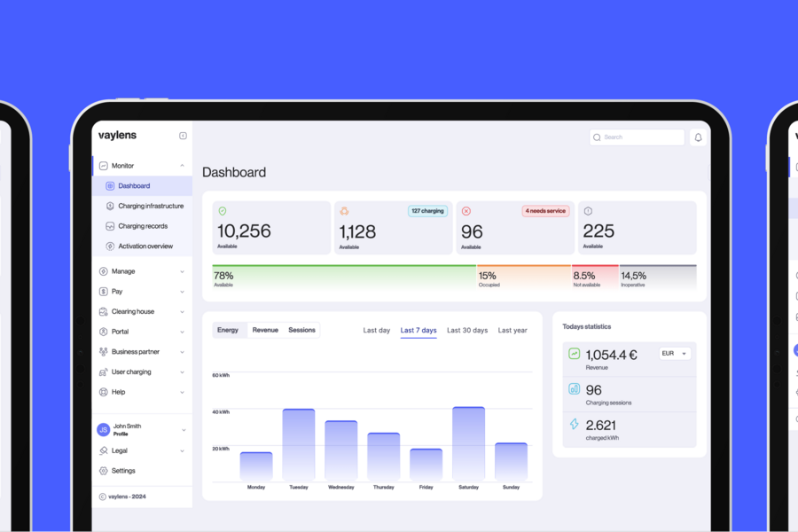This screenshot has width=798, height=532.
Task: Click the green 78% Available segment
Action: 344,278
